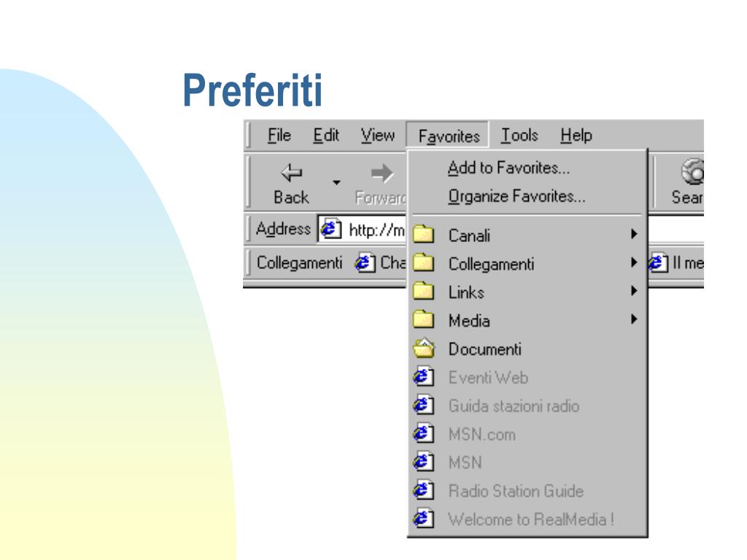The width and height of the screenshot is (747, 560).
Task: Click the Back arrow toolbar icon
Action: pyautogui.click(x=291, y=173)
